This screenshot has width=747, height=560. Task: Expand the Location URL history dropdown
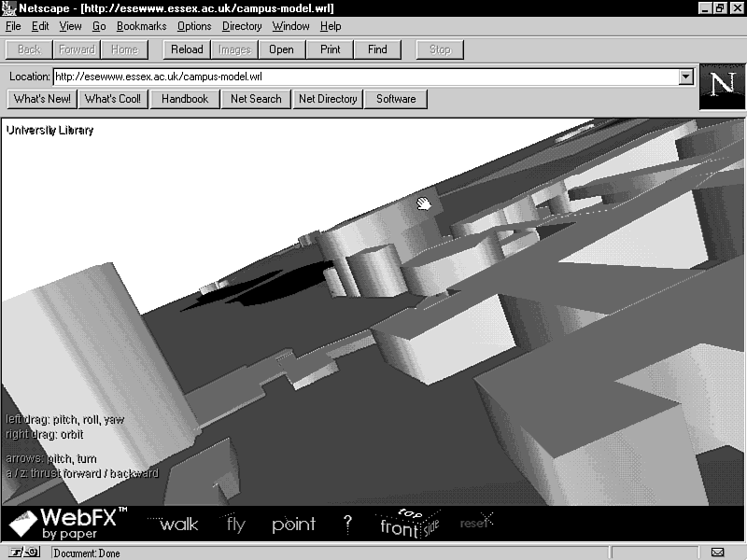(686, 77)
